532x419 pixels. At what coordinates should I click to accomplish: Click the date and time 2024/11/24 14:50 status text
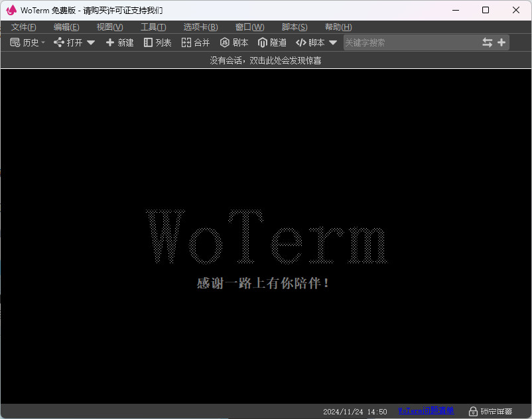tap(355, 412)
